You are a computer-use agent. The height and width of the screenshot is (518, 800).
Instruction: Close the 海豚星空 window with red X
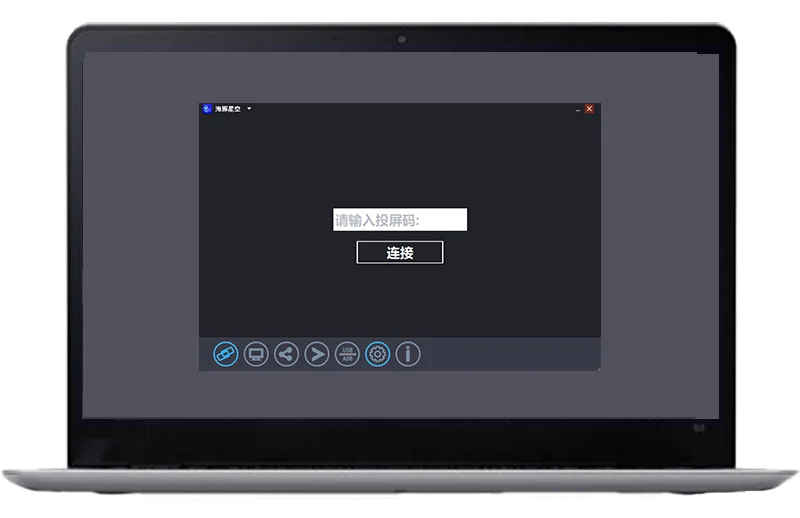[589, 109]
